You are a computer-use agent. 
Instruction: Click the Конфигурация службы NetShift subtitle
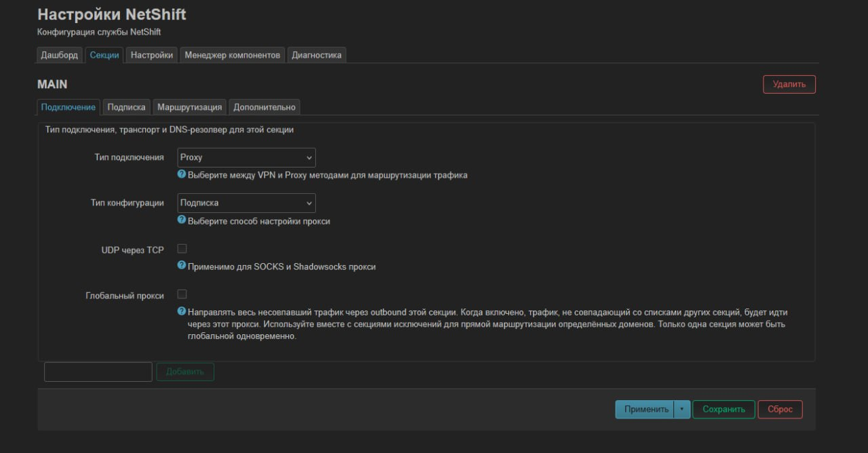click(x=99, y=32)
